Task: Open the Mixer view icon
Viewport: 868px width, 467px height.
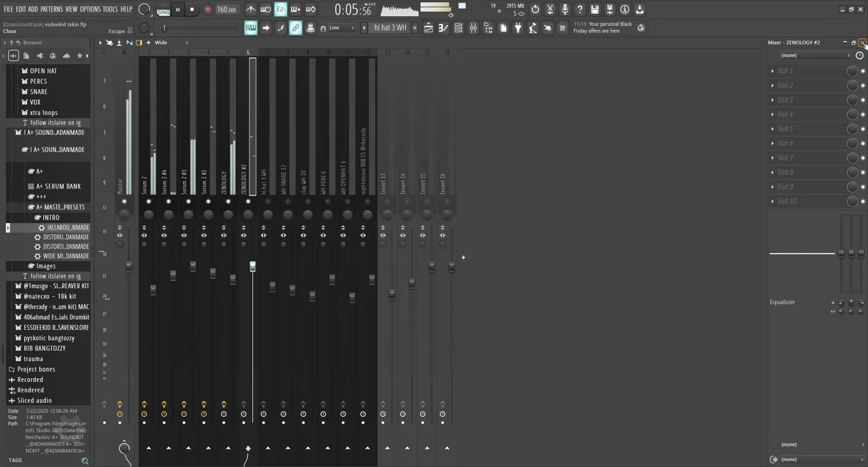Action: click(473, 28)
